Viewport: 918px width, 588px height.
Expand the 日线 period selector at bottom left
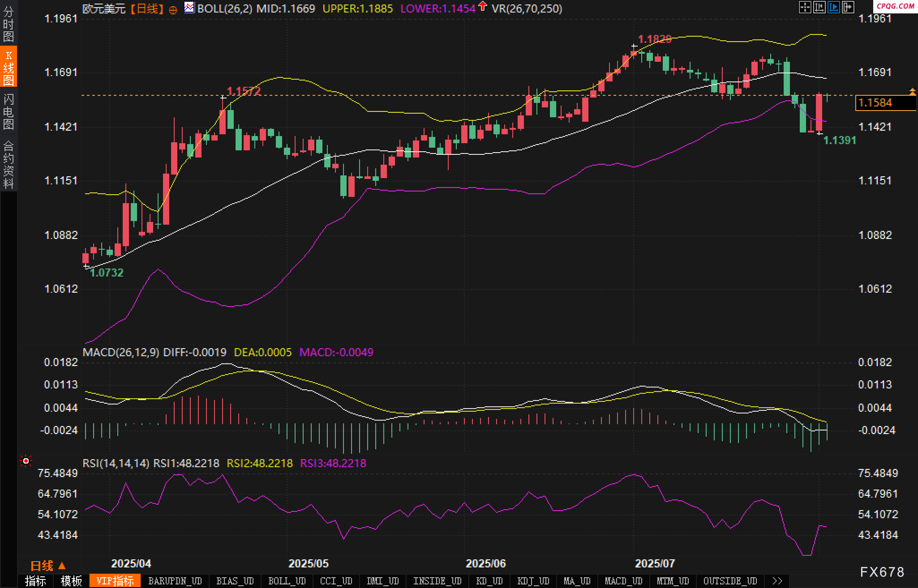(x=48, y=566)
